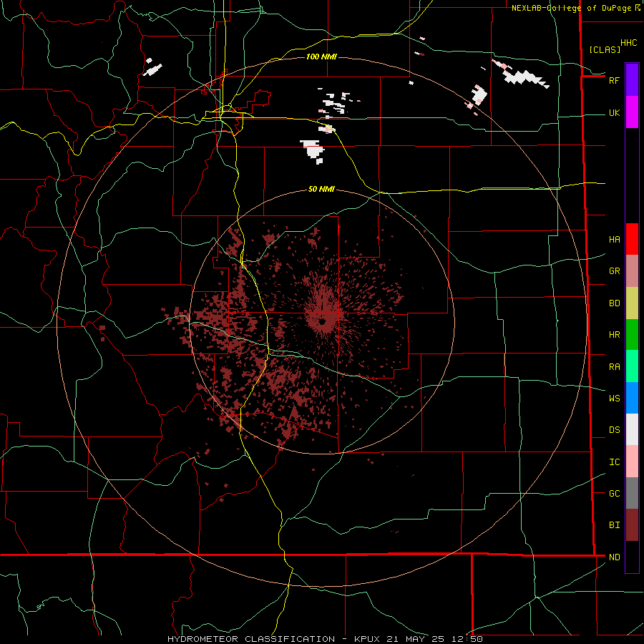
Task: Click the WS blue legend swatch
Action: [x=632, y=398]
